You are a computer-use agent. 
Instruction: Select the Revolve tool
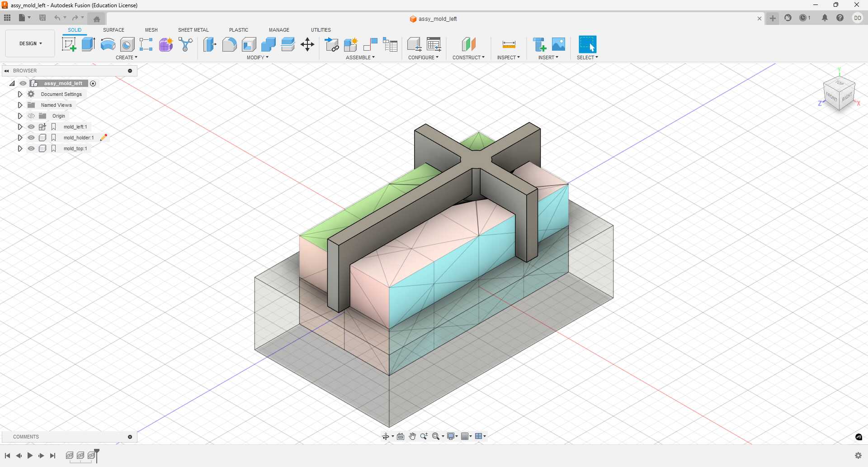pos(107,44)
